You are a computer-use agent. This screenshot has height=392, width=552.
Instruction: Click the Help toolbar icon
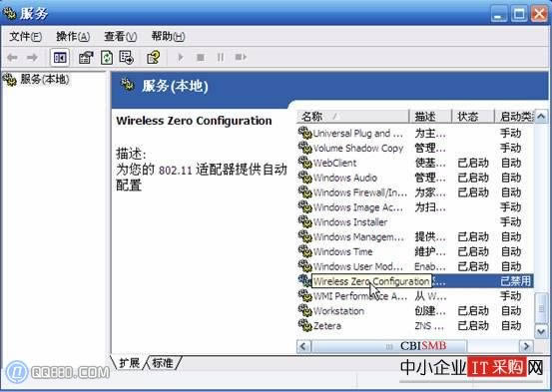(154, 58)
